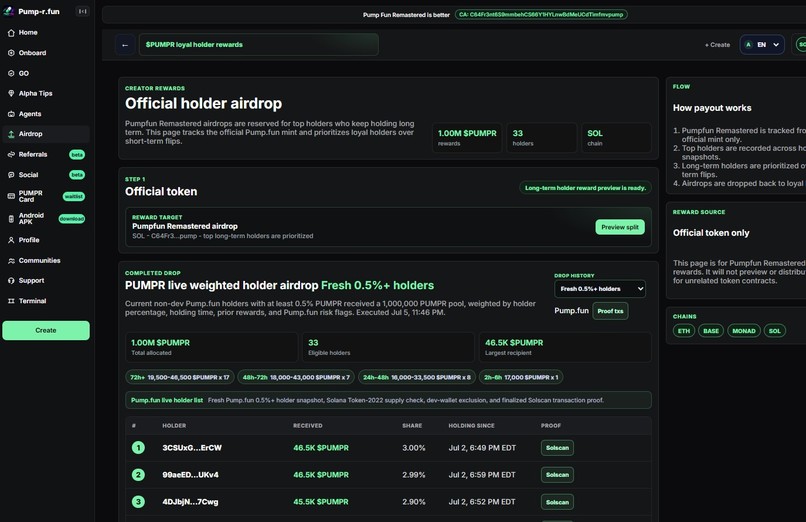806x522 pixels.
Task: Click rank 1 circle badge
Action: (138, 448)
